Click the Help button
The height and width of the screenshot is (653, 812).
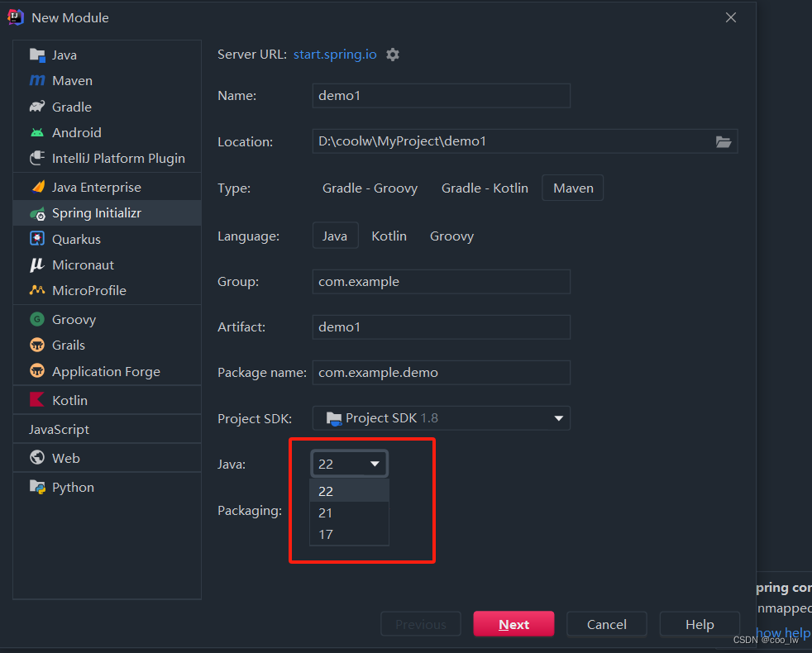tap(700, 624)
